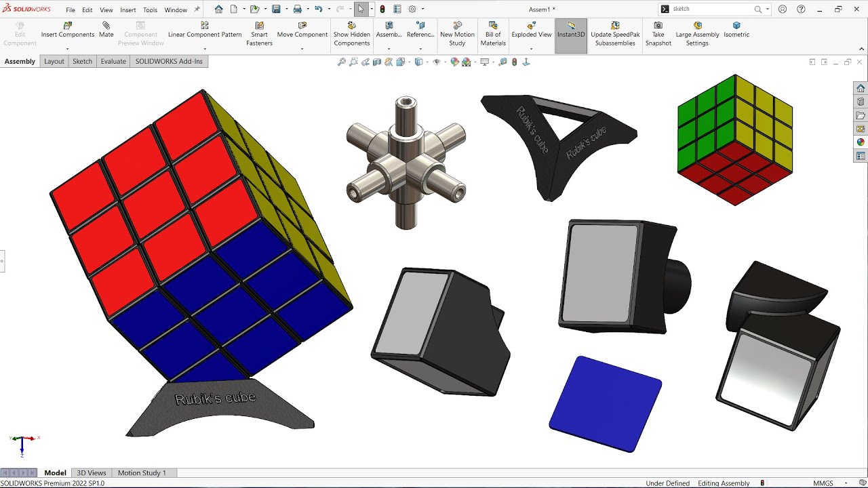The height and width of the screenshot is (488, 868).
Task: Expand Hide/Show Items eye dropdown
Action: click(x=444, y=62)
